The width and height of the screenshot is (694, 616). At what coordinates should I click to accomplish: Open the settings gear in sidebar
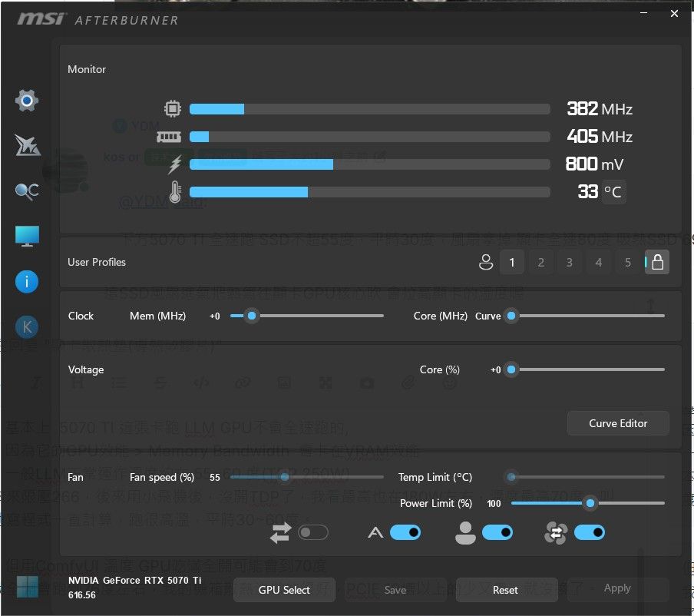(27, 101)
